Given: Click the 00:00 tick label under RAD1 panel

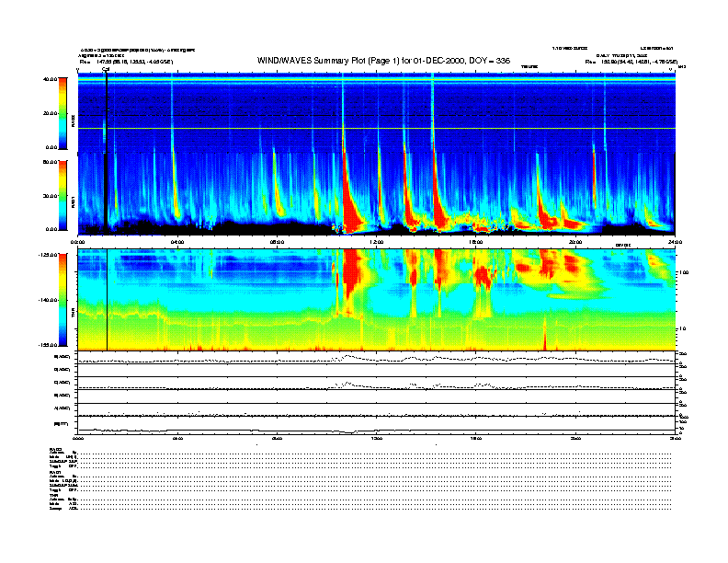Looking at the screenshot, I should (x=77, y=242).
